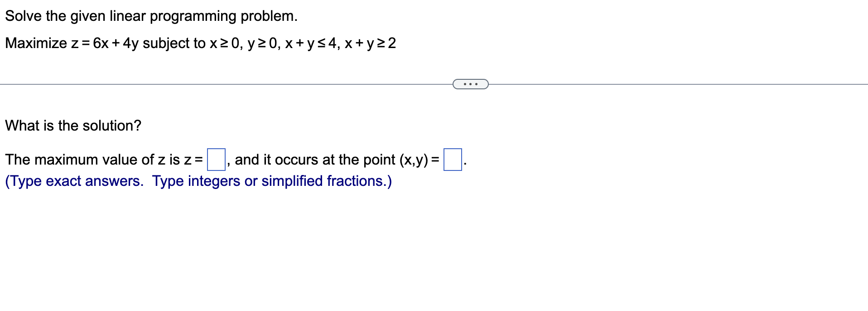Click the constraint text 'x + y ≤ 4'
The height and width of the screenshot is (311, 868).
(310, 44)
